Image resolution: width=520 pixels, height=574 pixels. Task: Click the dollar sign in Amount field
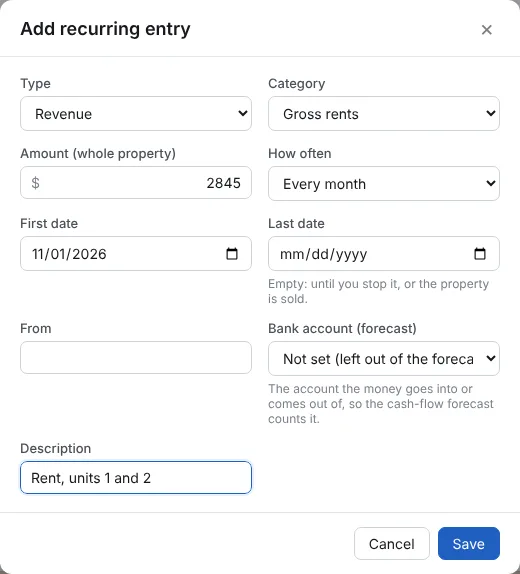(x=36, y=183)
